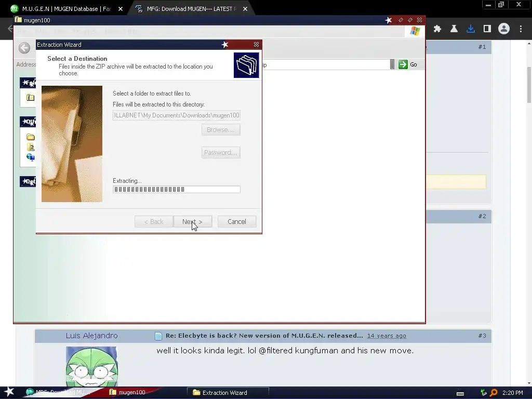Click Luis Alejandro's avatar image
The height and width of the screenshot is (399, 532).
click(91, 366)
